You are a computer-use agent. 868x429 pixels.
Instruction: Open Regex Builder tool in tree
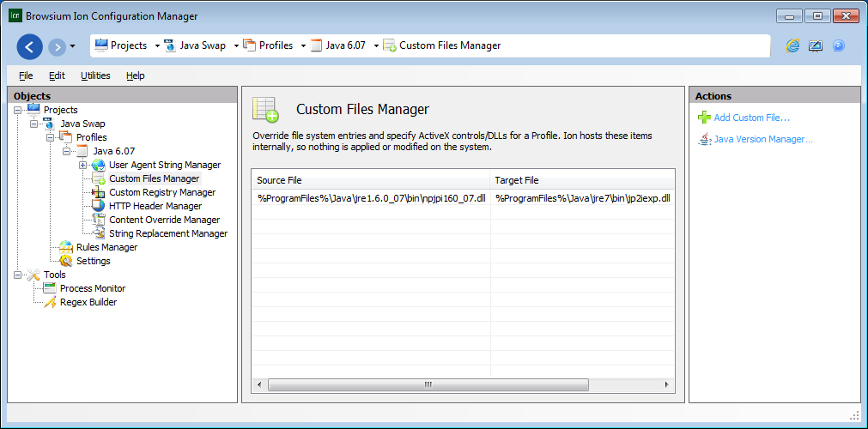click(x=88, y=302)
